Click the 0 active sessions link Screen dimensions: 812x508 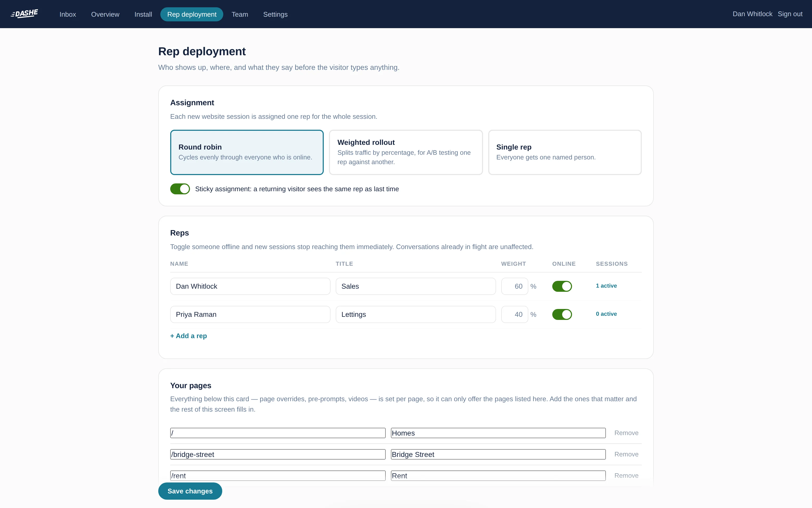tap(606, 314)
